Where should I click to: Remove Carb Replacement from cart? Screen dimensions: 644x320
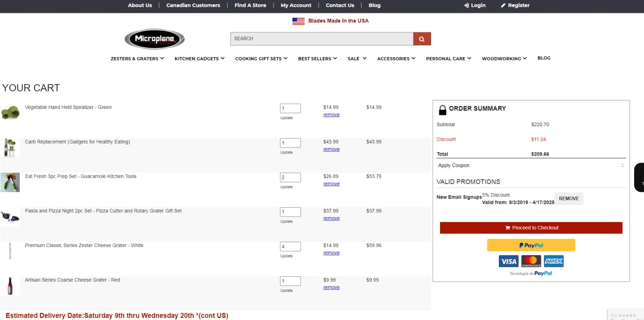[331, 149]
